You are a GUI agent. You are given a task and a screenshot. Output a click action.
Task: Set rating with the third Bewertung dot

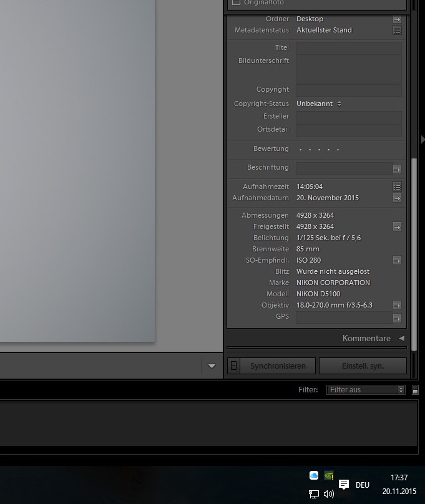pos(319,150)
